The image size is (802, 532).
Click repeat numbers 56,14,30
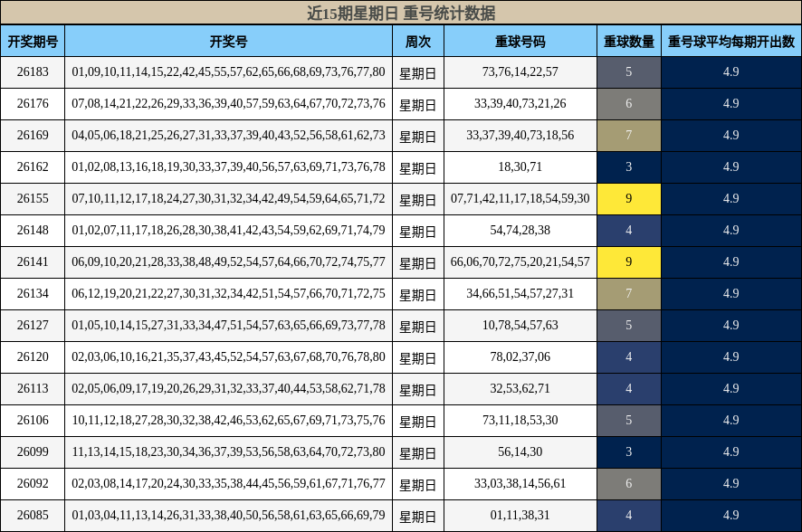[x=520, y=452]
